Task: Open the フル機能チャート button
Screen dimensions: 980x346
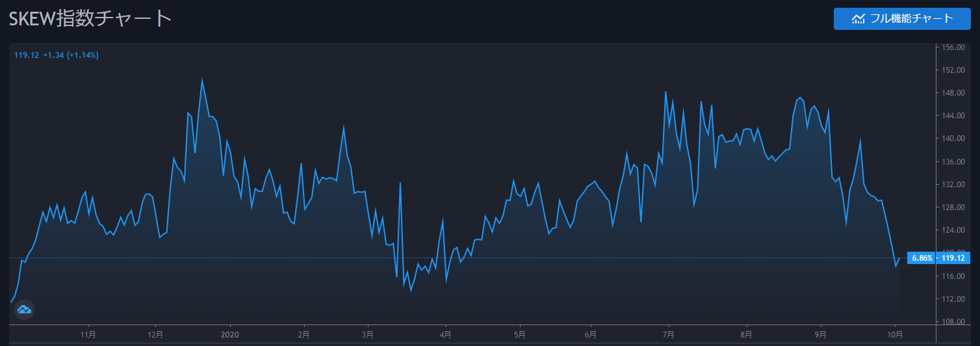Action: click(x=901, y=18)
